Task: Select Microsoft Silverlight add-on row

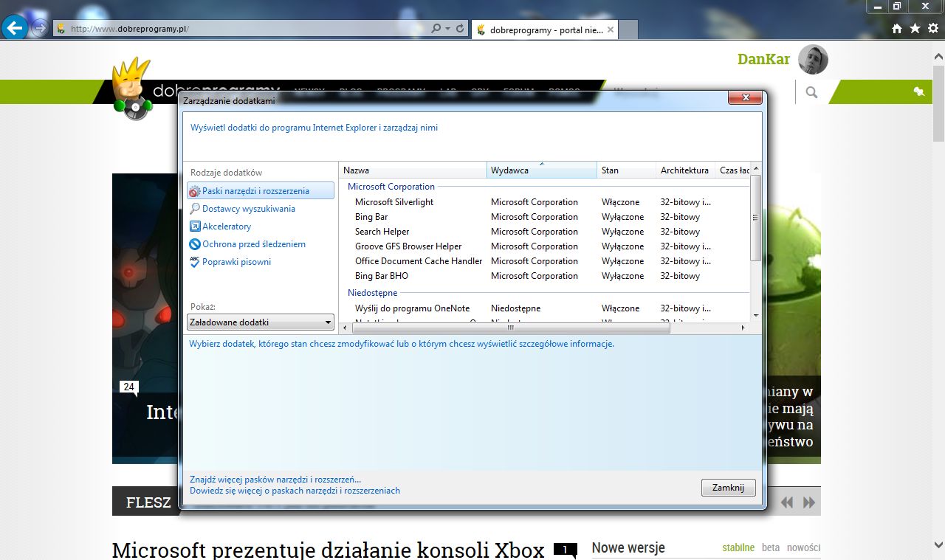Action: click(545, 202)
